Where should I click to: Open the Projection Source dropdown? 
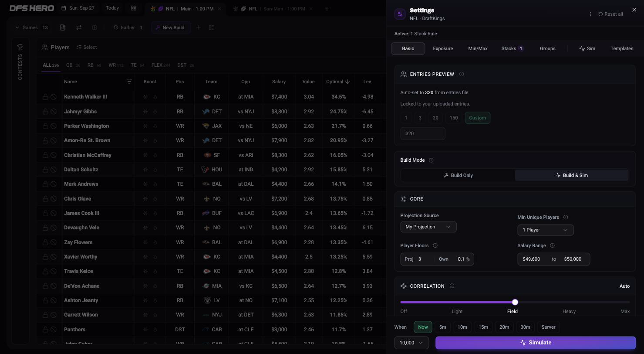[428, 227]
